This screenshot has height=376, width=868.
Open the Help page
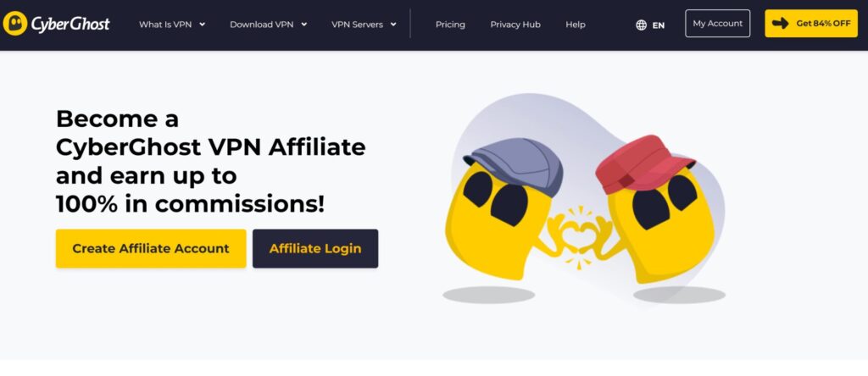pos(576,25)
